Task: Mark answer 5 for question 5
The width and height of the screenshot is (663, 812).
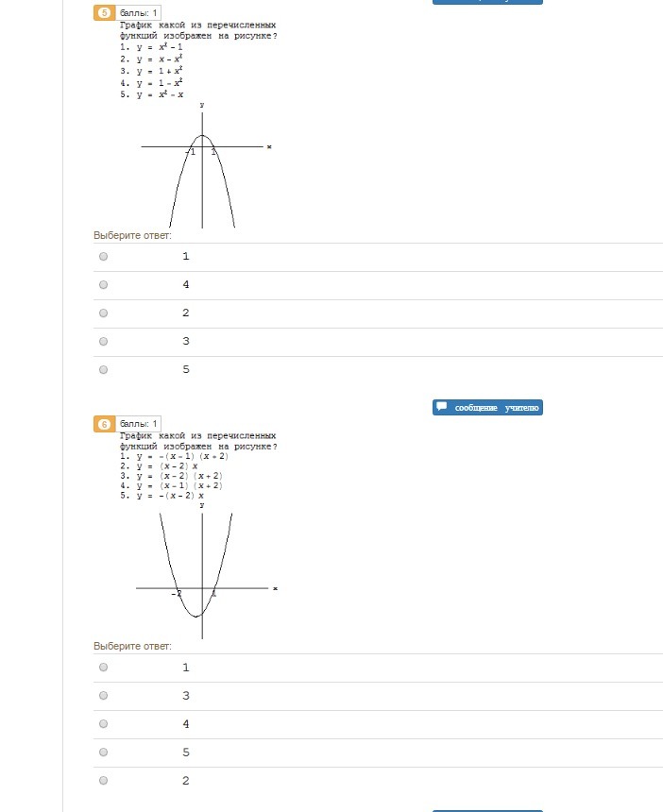Action: [104, 370]
